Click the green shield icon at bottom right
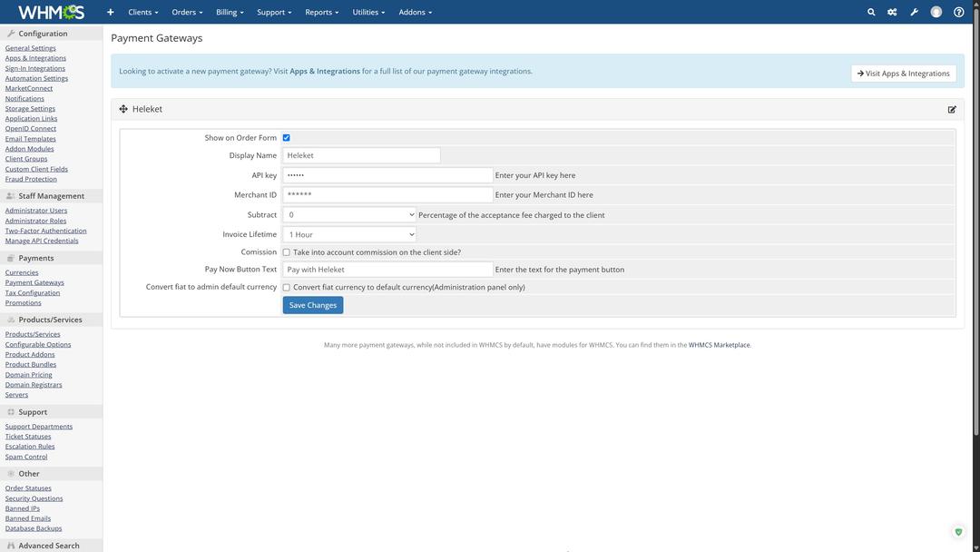 (x=958, y=532)
